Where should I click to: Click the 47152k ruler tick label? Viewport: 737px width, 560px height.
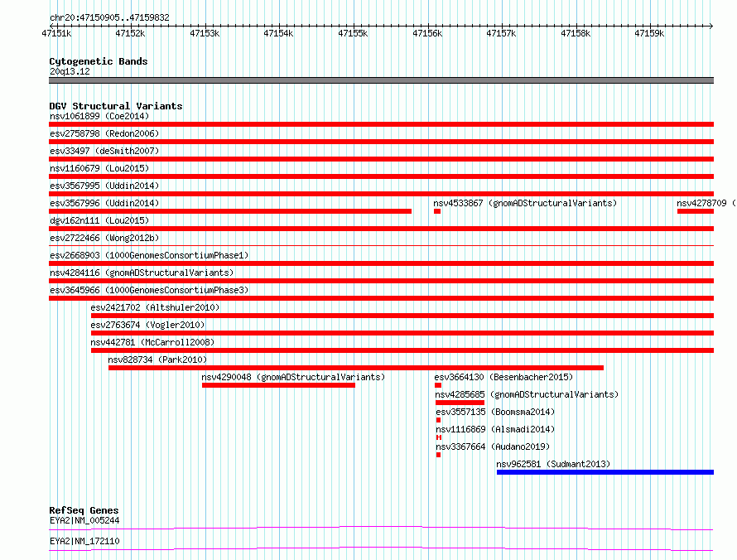coord(130,33)
